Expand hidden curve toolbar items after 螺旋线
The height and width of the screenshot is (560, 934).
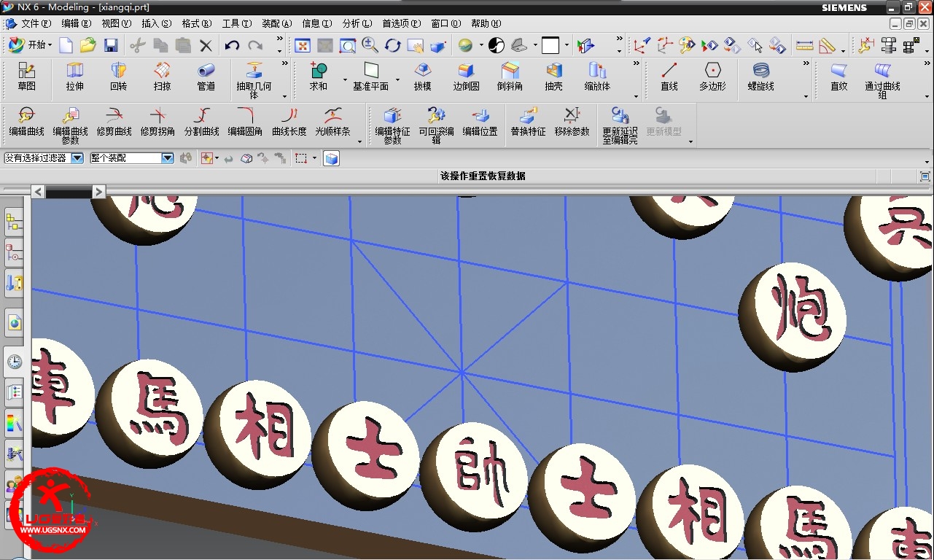pyautogui.click(x=806, y=64)
